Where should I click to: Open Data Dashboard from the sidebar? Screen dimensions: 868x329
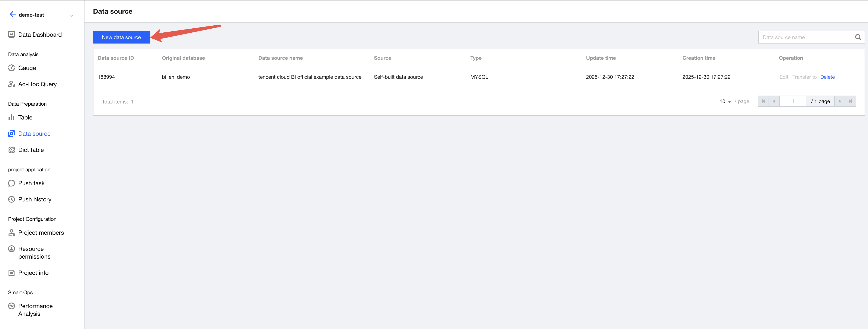[x=40, y=35]
